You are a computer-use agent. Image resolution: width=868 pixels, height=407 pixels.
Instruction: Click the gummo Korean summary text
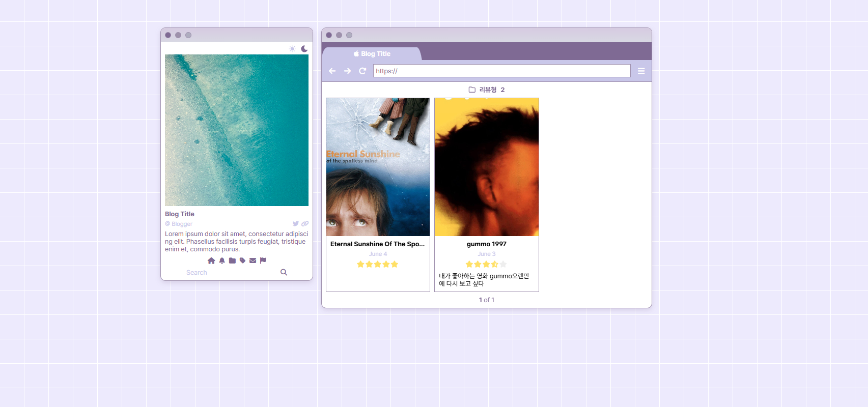(484, 280)
